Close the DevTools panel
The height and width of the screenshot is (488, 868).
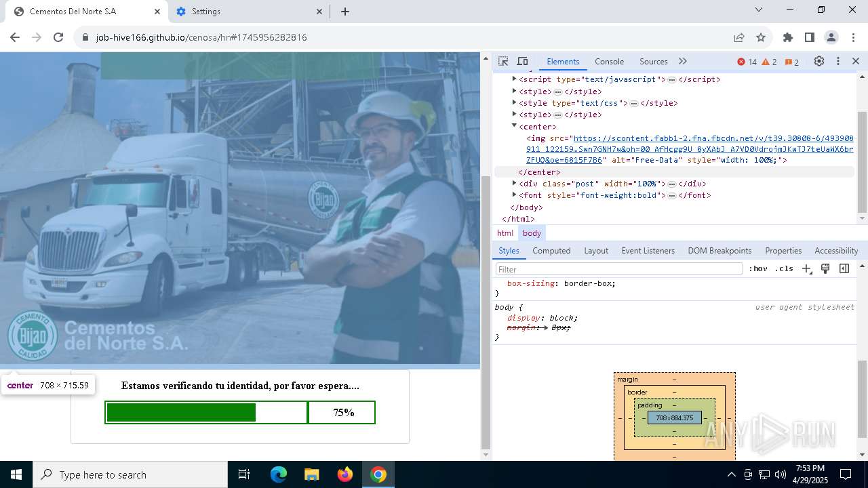click(856, 61)
